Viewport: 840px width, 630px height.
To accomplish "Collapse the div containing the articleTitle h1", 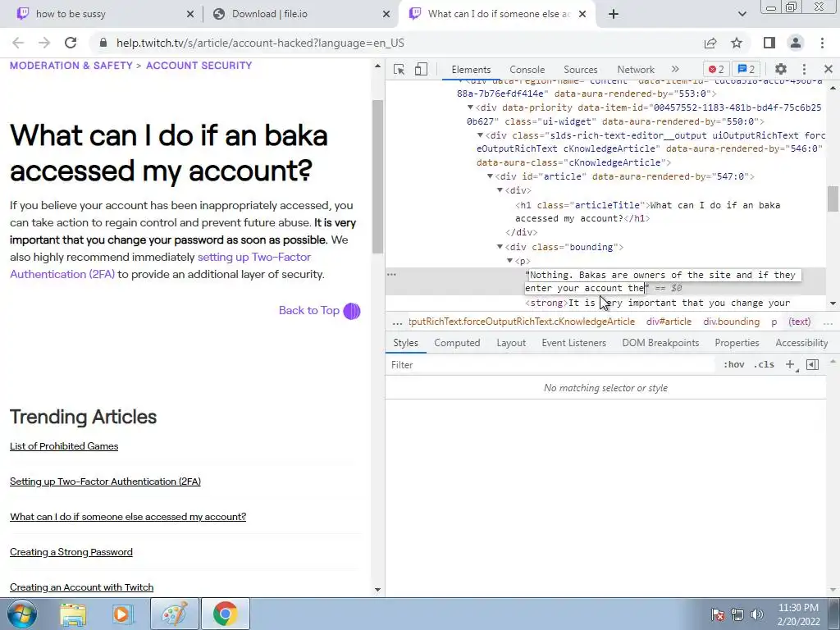I will point(500,190).
